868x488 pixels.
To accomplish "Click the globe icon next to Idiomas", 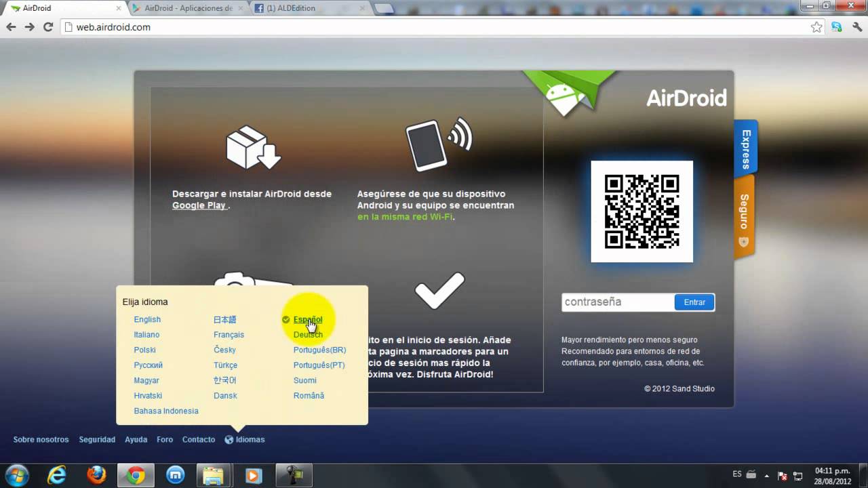I will pos(229,440).
